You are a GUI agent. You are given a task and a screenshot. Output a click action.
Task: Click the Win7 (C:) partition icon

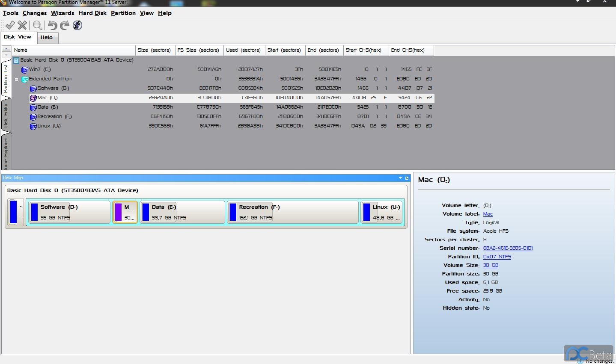coord(25,70)
